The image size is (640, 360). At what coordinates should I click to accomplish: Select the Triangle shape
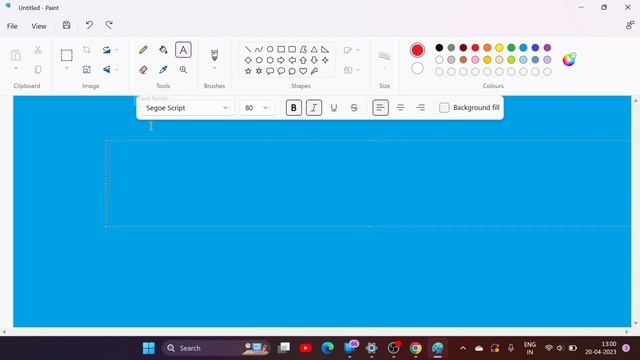click(x=314, y=49)
